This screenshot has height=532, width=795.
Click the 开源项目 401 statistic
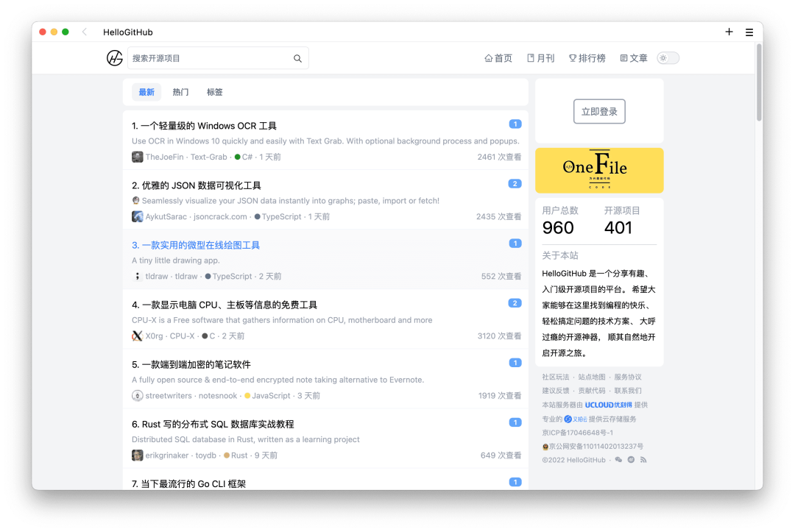point(621,221)
